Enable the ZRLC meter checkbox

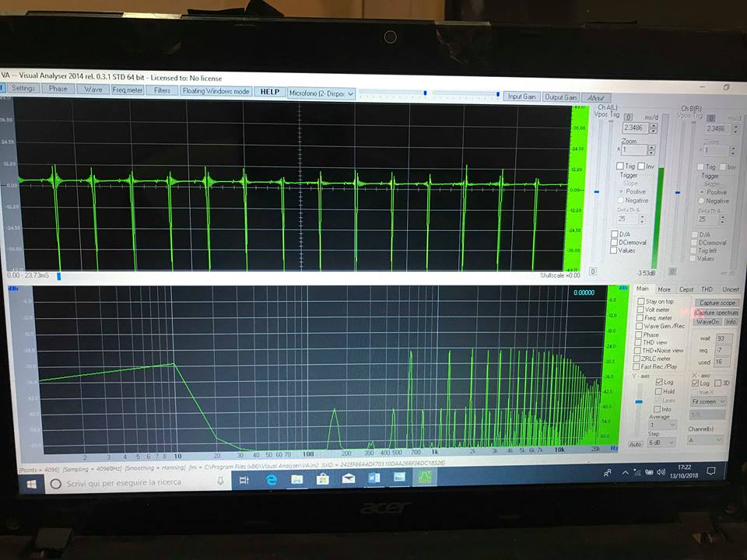point(637,359)
